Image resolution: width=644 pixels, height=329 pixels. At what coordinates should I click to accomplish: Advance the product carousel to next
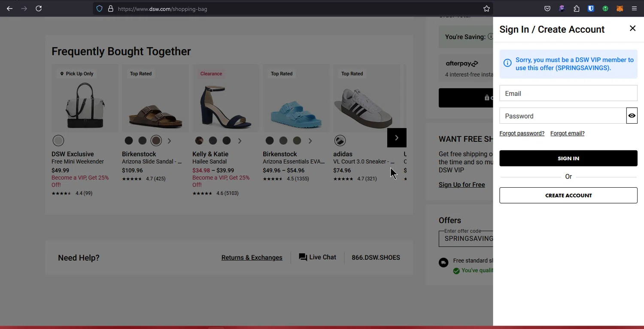(x=397, y=138)
